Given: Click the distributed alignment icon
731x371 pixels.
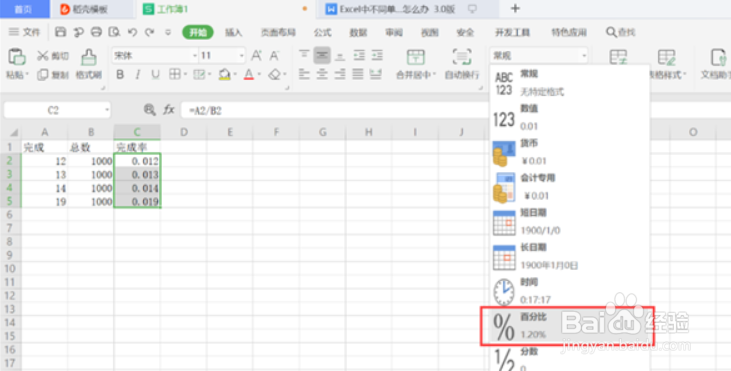Looking at the screenshot, I should point(376,74).
